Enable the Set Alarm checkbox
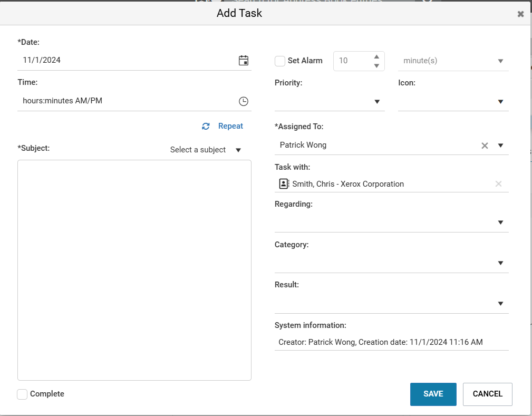The width and height of the screenshot is (532, 416). (x=279, y=61)
